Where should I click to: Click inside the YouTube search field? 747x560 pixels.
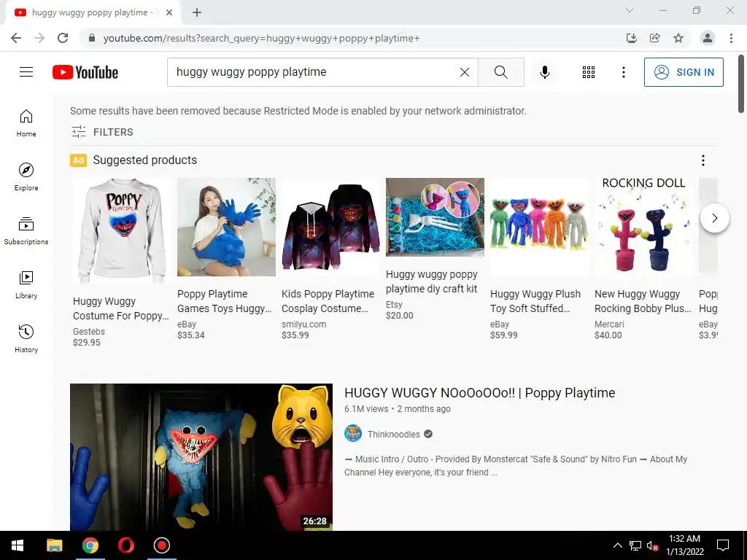[x=314, y=72]
